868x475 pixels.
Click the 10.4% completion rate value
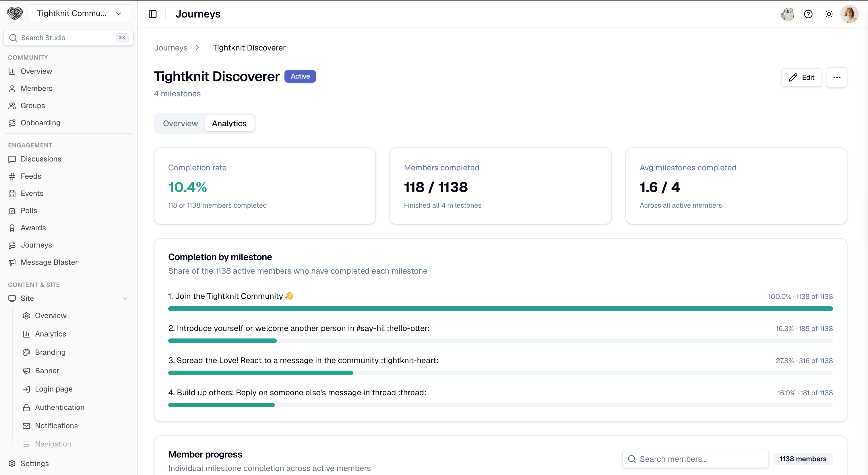(x=187, y=187)
